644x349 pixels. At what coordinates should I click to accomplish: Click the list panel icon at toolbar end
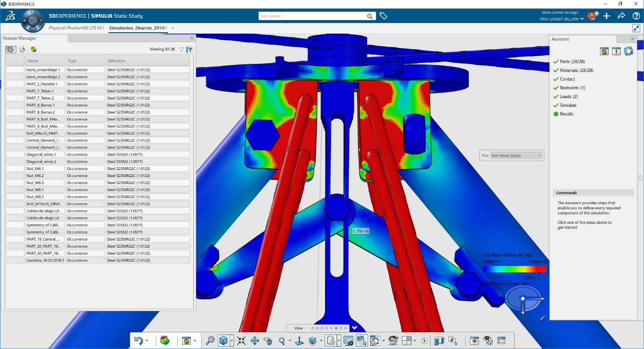coord(501,341)
